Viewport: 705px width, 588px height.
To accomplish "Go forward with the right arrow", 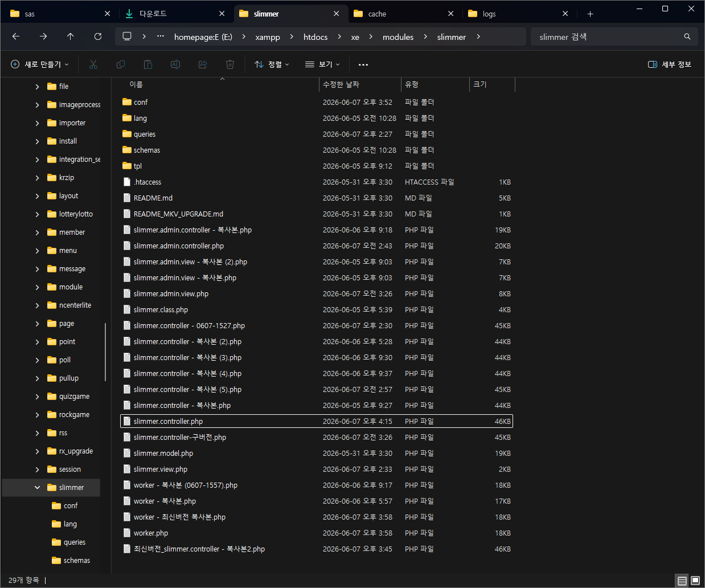I will 43,36.
